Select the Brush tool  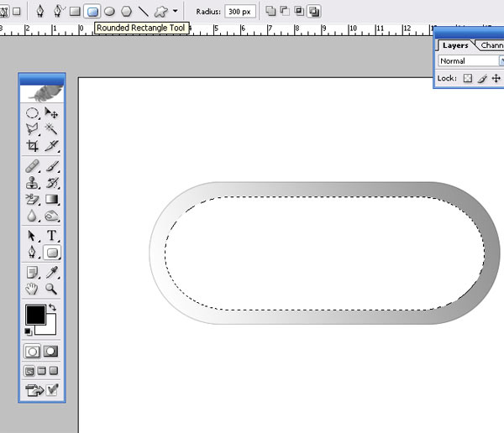pyautogui.click(x=51, y=166)
